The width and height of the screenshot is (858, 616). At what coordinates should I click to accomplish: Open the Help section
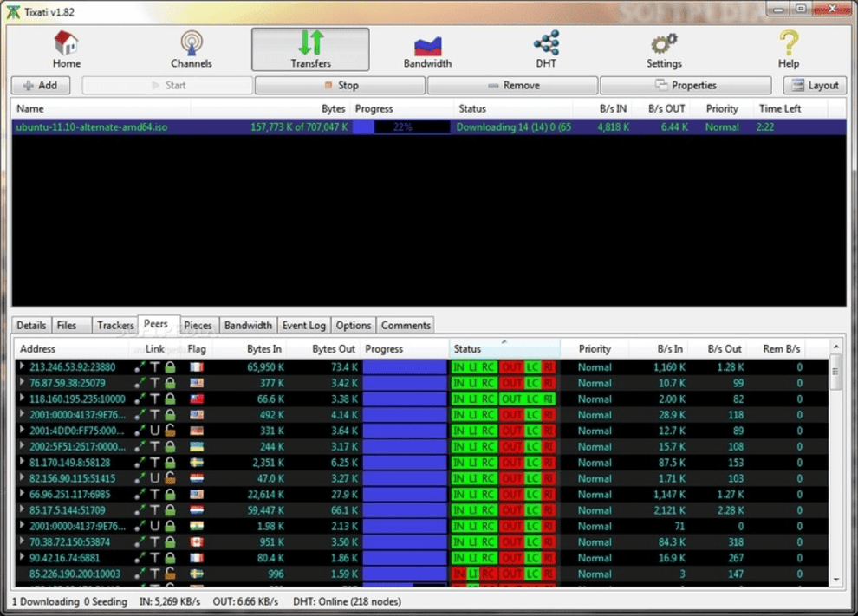pyautogui.click(x=787, y=48)
